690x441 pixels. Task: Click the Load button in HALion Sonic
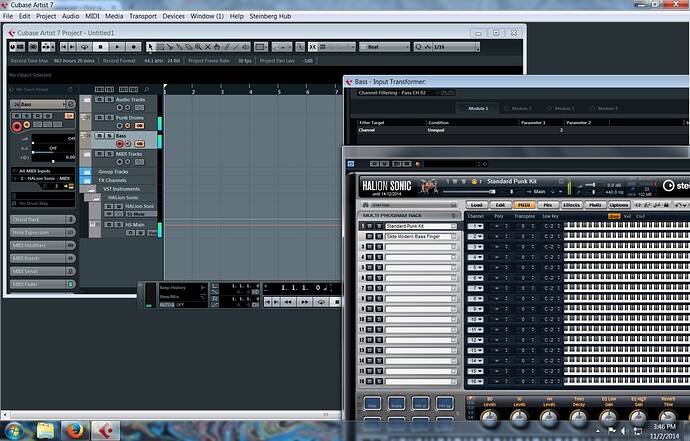[x=476, y=205]
